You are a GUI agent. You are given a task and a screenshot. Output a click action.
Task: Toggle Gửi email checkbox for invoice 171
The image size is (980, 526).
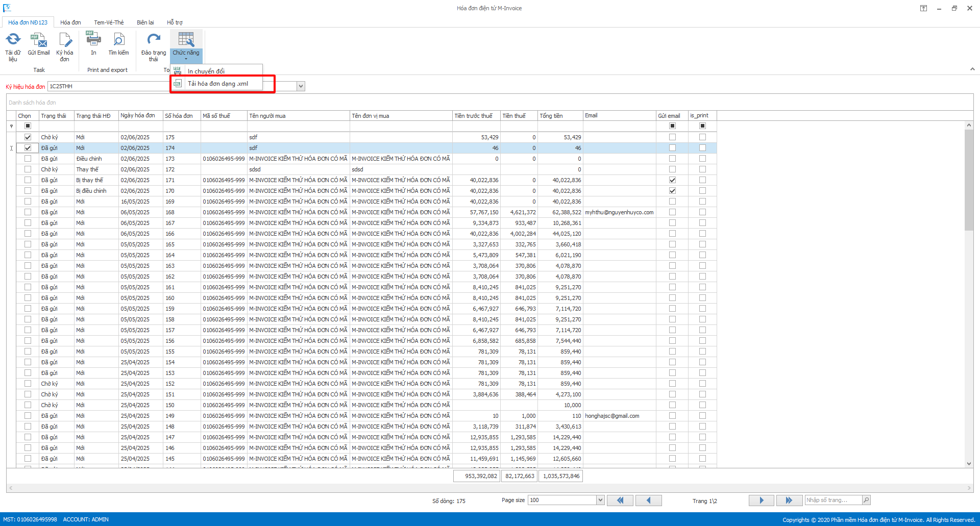pos(672,180)
